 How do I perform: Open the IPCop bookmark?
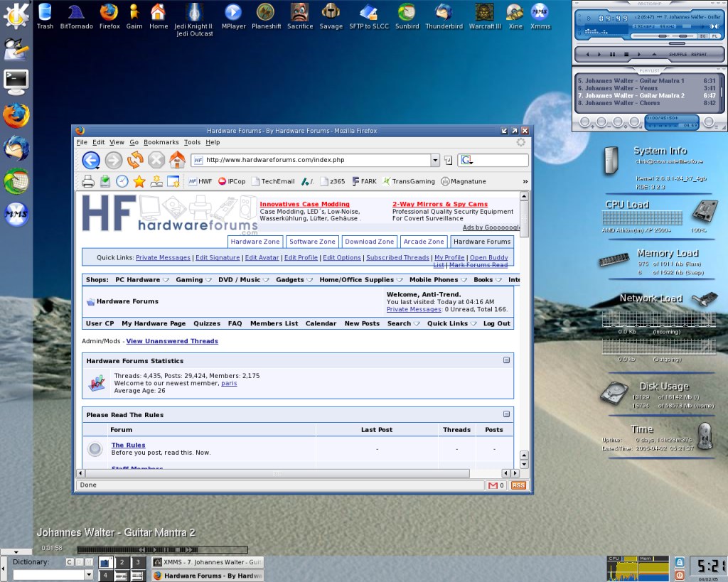(232, 181)
